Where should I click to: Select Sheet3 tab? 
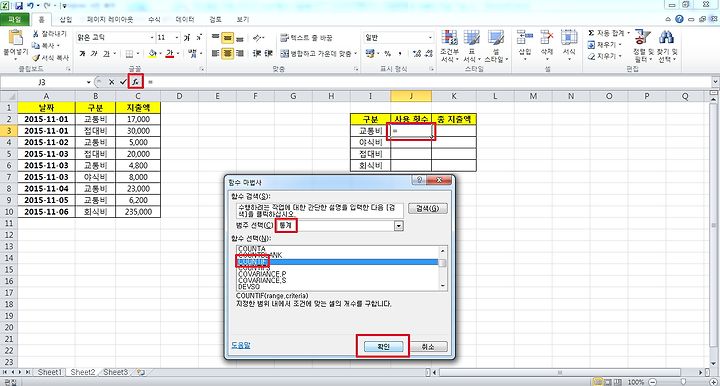[x=115, y=372]
